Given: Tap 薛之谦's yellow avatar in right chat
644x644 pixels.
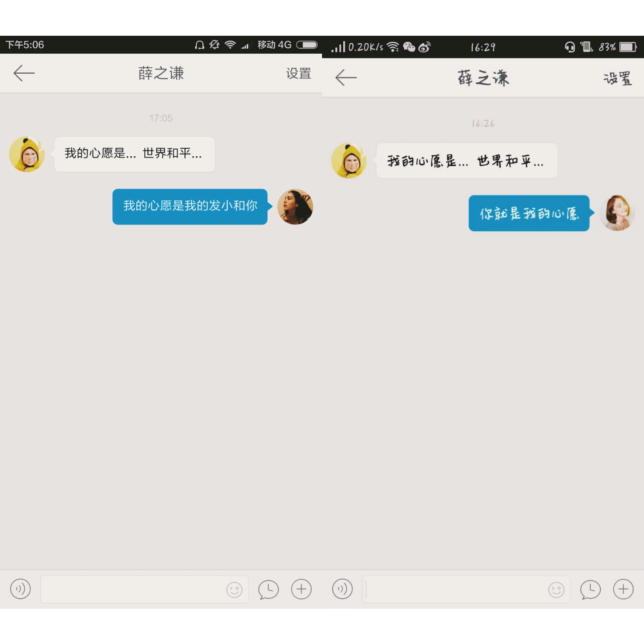Looking at the screenshot, I should pyautogui.click(x=349, y=161).
